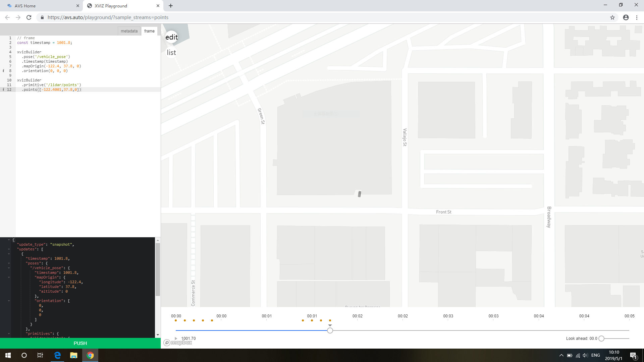
Task: Open a new browser tab
Action: tap(171, 6)
